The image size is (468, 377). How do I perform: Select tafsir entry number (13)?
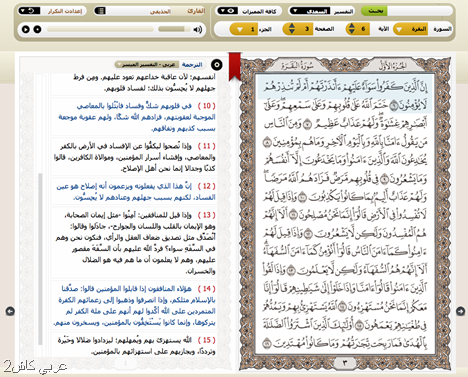click(134, 243)
